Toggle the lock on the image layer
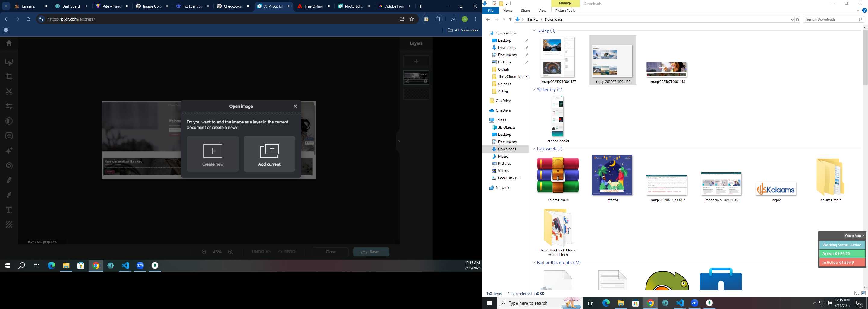The width and height of the screenshot is (868, 309). point(426,81)
